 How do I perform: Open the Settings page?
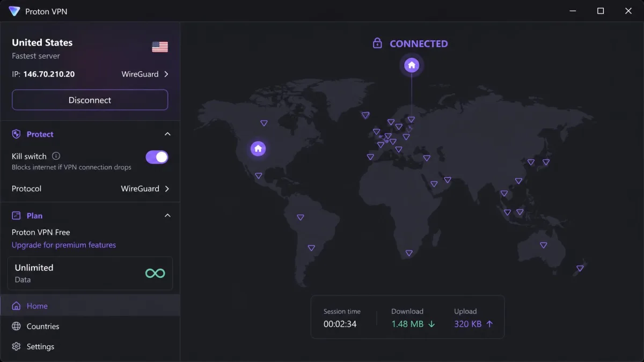pyautogui.click(x=90, y=347)
